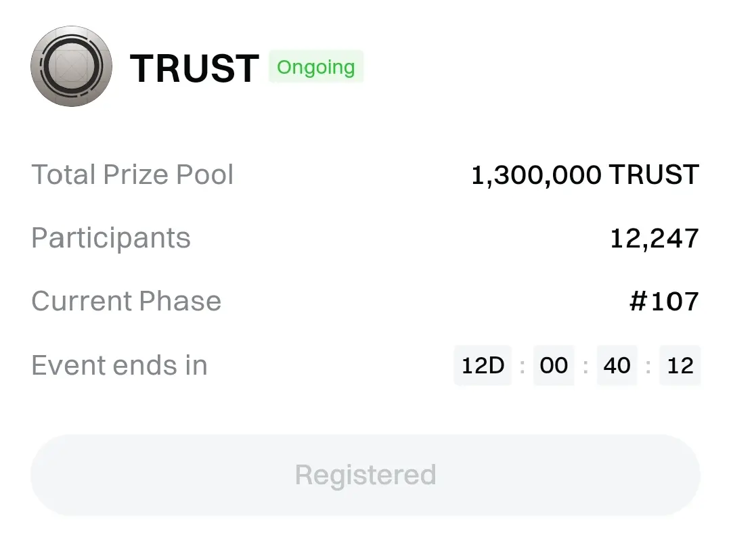
Task: Click the 1,300,000 prize amount number
Action: coord(535,175)
